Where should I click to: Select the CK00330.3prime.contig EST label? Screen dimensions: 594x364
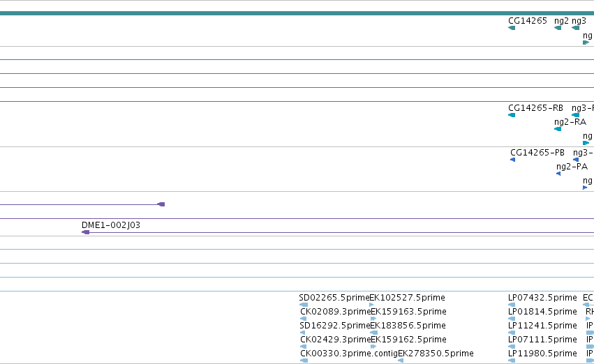(349, 354)
